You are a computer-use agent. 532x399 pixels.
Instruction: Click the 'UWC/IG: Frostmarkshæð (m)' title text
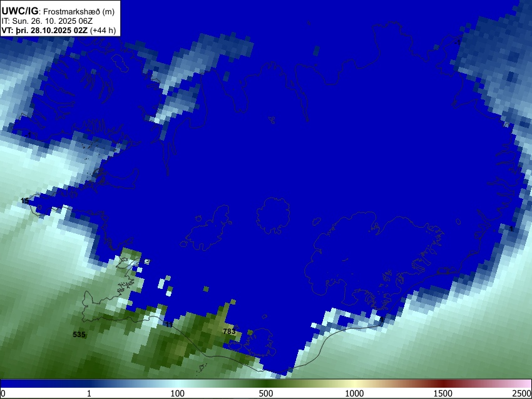[58, 11]
